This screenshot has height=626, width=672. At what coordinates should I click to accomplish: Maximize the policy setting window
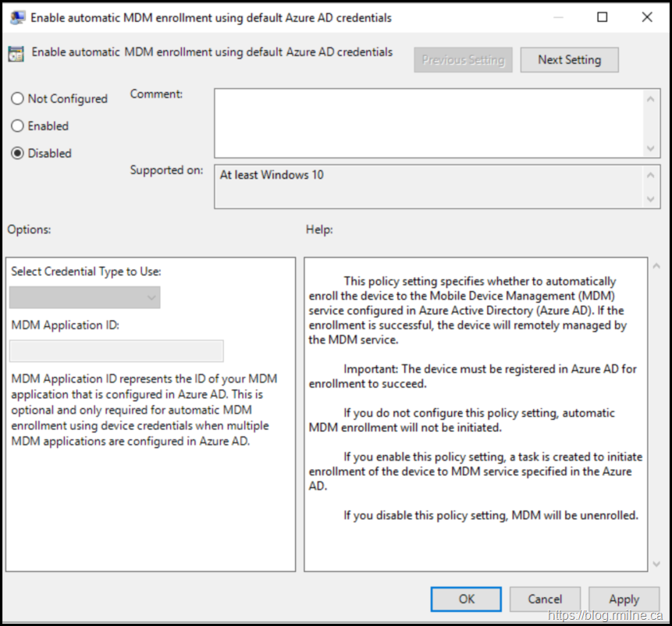tap(602, 17)
